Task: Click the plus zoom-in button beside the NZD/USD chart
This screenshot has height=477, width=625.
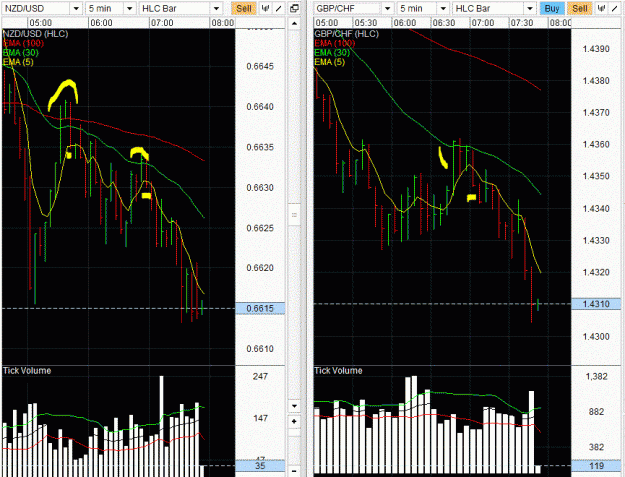Action: point(294,422)
